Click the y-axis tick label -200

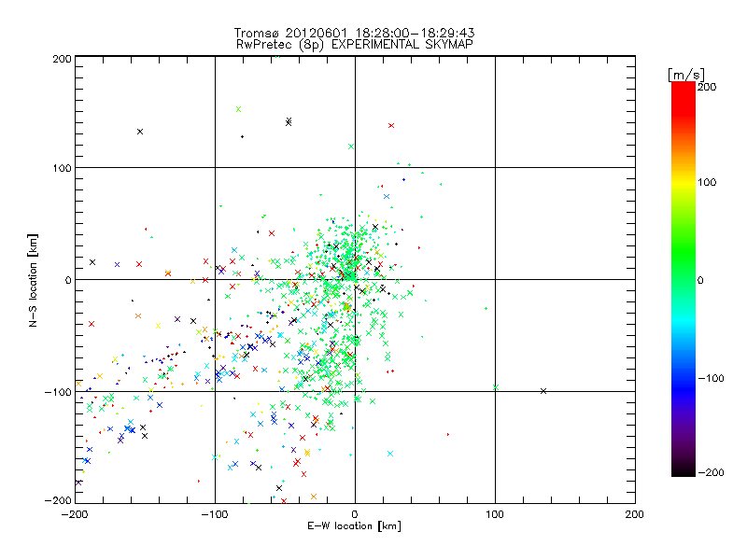[58, 500]
